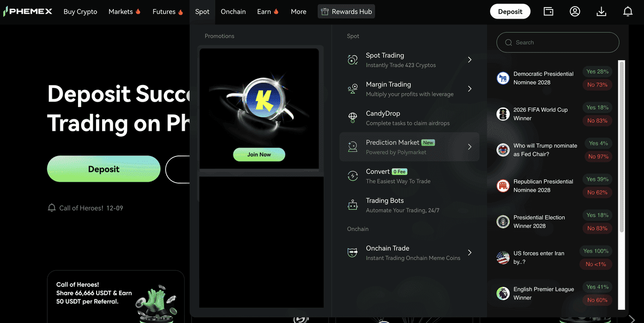Click the Trading Bots robot icon
Image resolution: width=644 pixels, height=323 pixels.
pos(353,205)
